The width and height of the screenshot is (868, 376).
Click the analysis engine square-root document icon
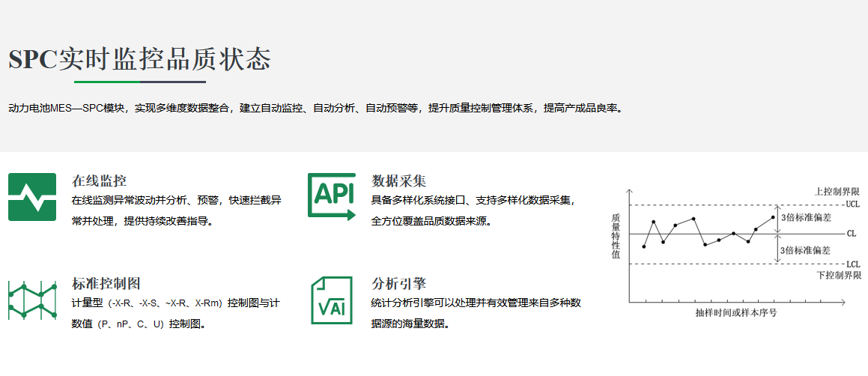[331, 300]
